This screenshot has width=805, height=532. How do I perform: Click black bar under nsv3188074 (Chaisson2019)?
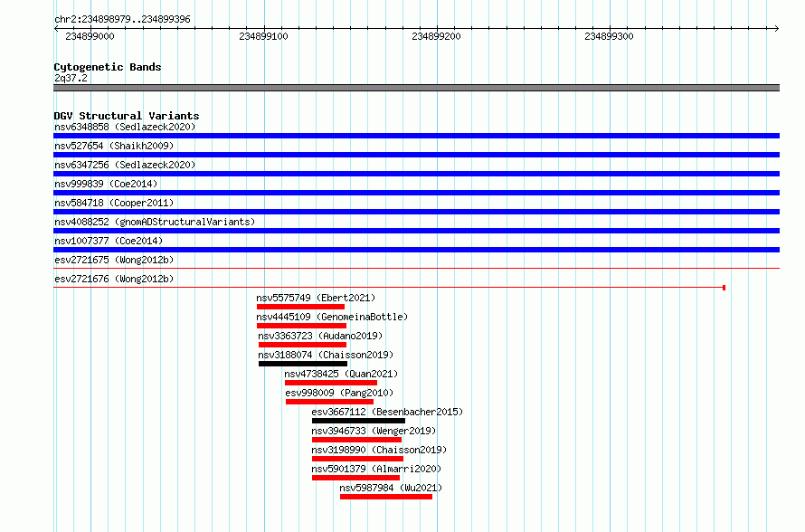pyautogui.click(x=303, y=364)
